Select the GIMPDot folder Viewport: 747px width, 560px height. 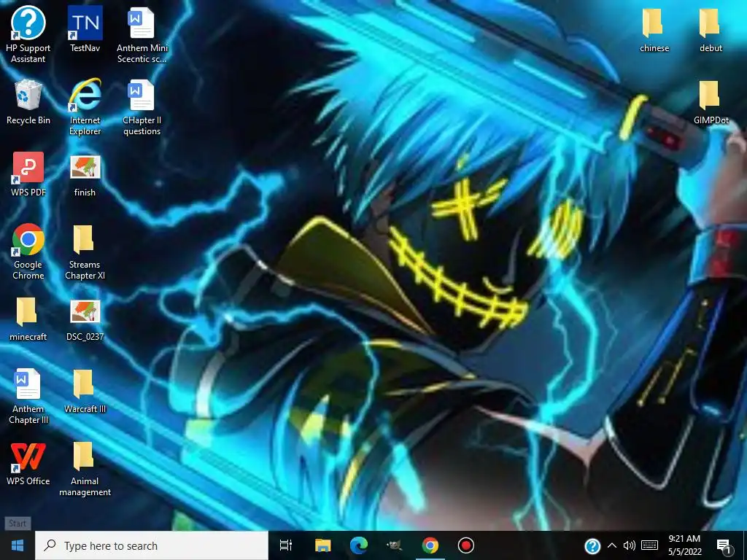(x=711, y=102)
